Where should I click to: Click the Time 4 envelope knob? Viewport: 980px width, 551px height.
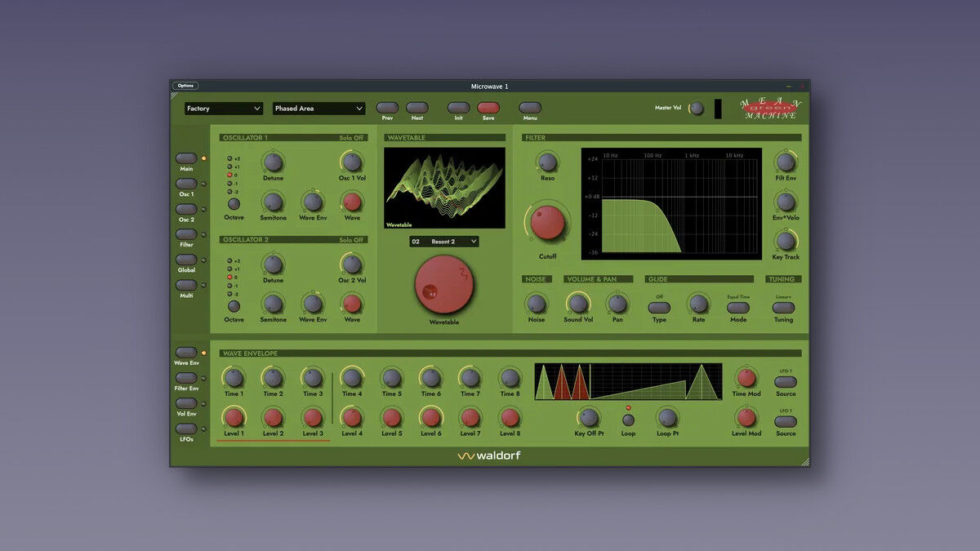coord(352,377)
